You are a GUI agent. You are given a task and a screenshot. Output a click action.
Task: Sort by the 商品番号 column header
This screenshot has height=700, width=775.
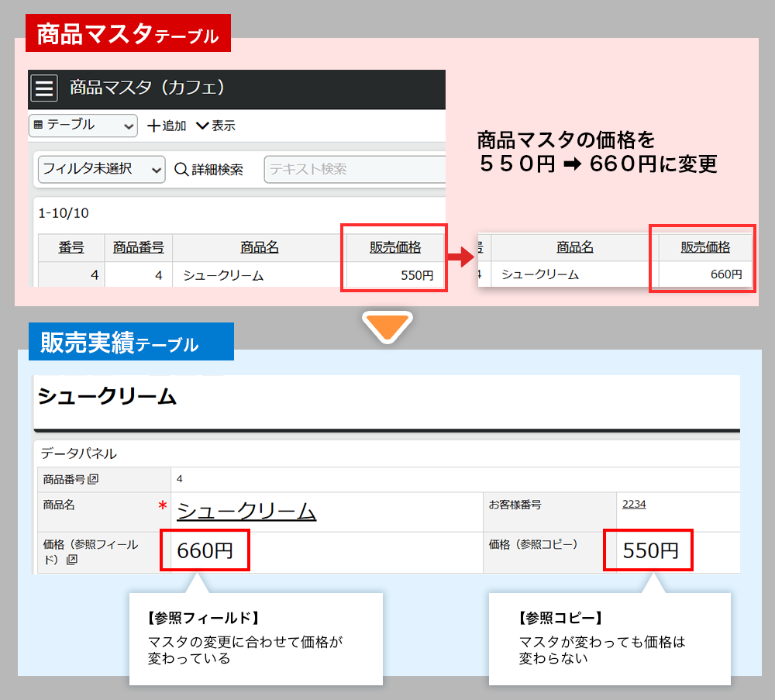click(139, 247)
